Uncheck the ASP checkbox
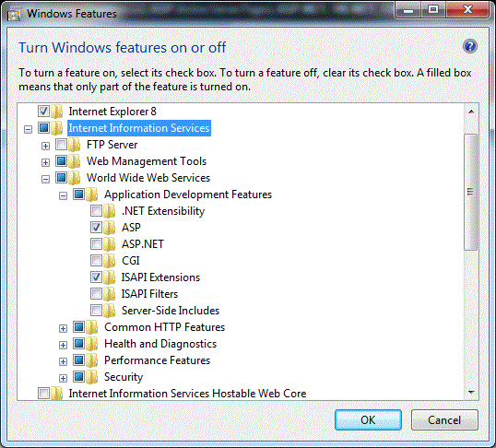496x448 pixels. pyautogui.click(x=96, y=227)
